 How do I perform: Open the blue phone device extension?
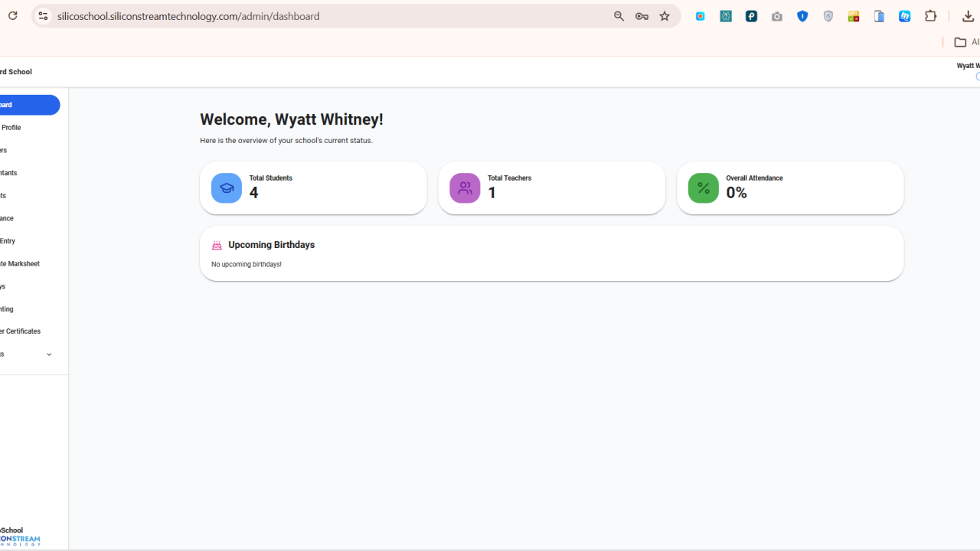click(879, 17)
